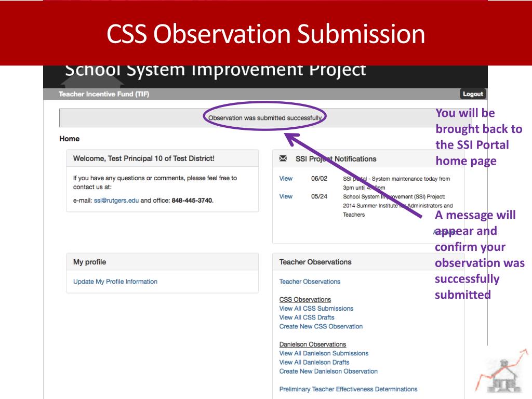Click the 'SSI Project Notifications' heading
Image resolution: width=532 pixels, height=399 pixels.
point(336,159)
